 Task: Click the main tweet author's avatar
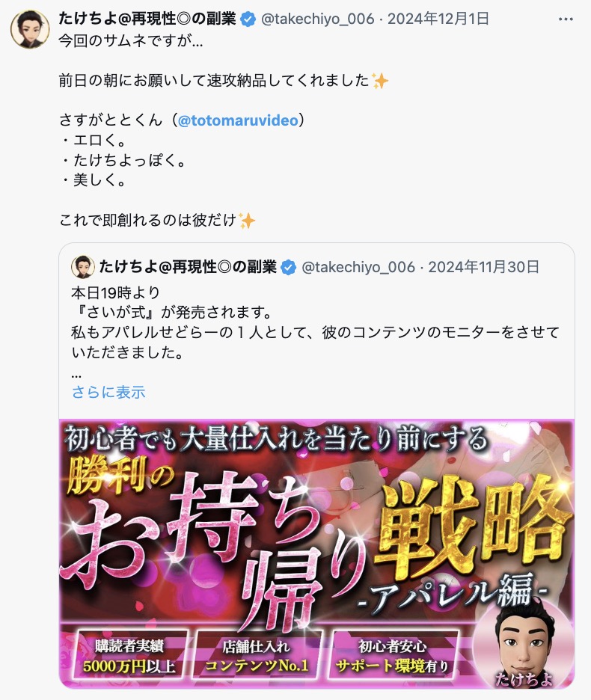click(30, 29)
